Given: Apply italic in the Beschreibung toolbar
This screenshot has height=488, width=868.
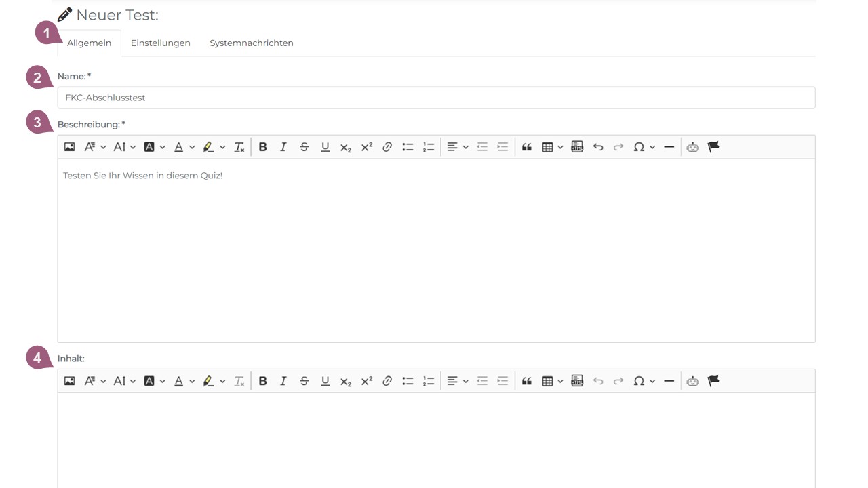Looking at the screenshot, I should click(x=283, y=147).
